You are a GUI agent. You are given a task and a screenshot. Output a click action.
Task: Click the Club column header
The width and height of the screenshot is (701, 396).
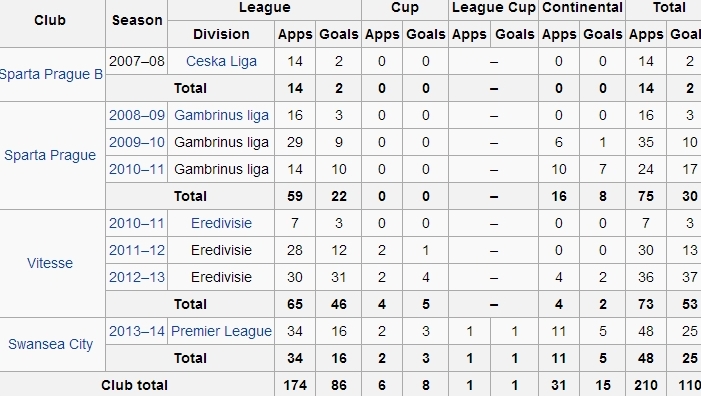click(x=50, y=20)
